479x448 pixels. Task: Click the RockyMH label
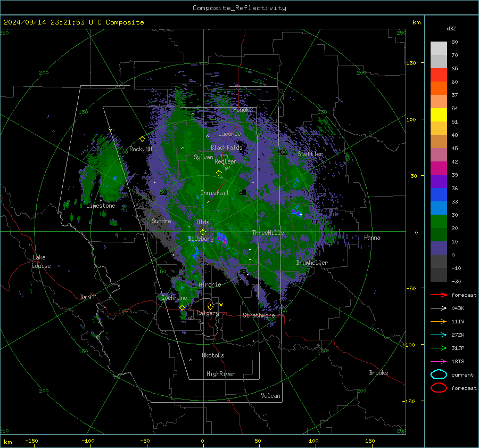pos(141,149)
